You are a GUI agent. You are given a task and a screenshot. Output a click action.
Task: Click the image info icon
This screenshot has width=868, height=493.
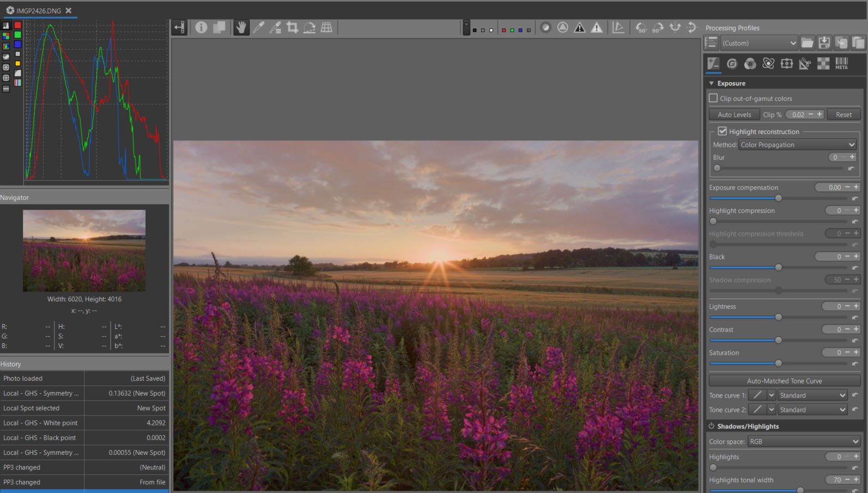coord(201,27)
